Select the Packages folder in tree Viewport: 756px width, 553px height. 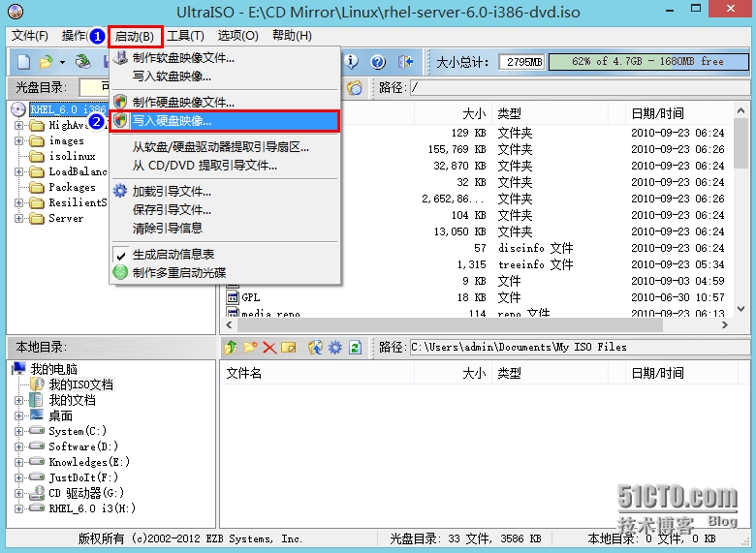tap(72, 187)
